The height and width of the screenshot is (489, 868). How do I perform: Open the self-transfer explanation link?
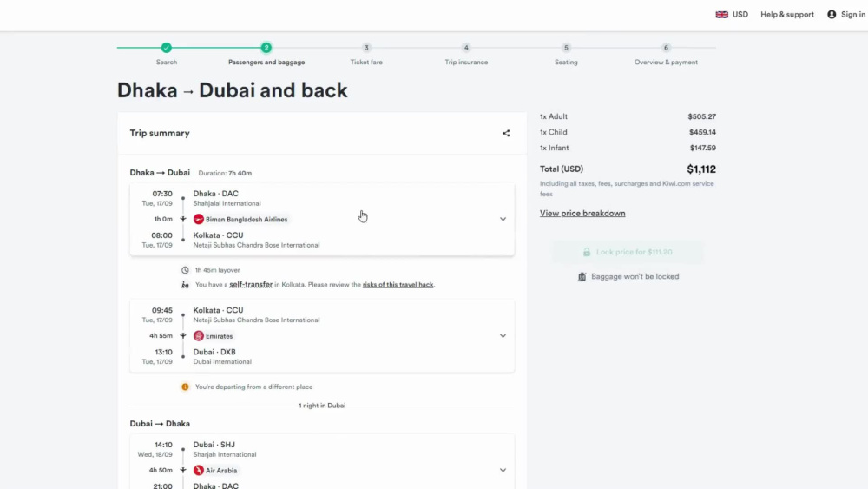coord(251,285)
